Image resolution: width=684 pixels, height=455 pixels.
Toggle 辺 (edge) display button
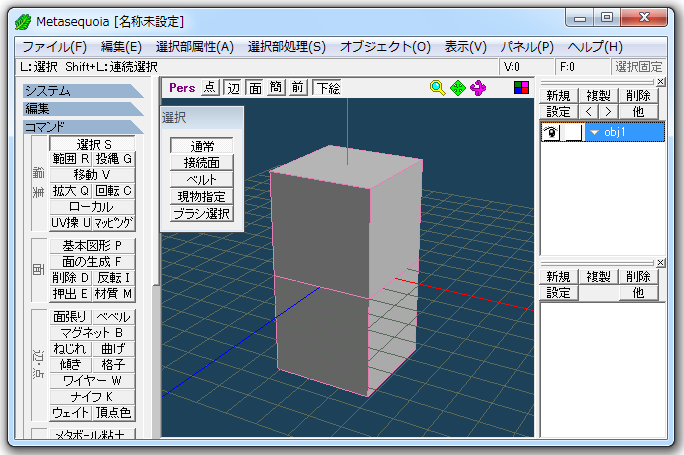tap(233, 88)
